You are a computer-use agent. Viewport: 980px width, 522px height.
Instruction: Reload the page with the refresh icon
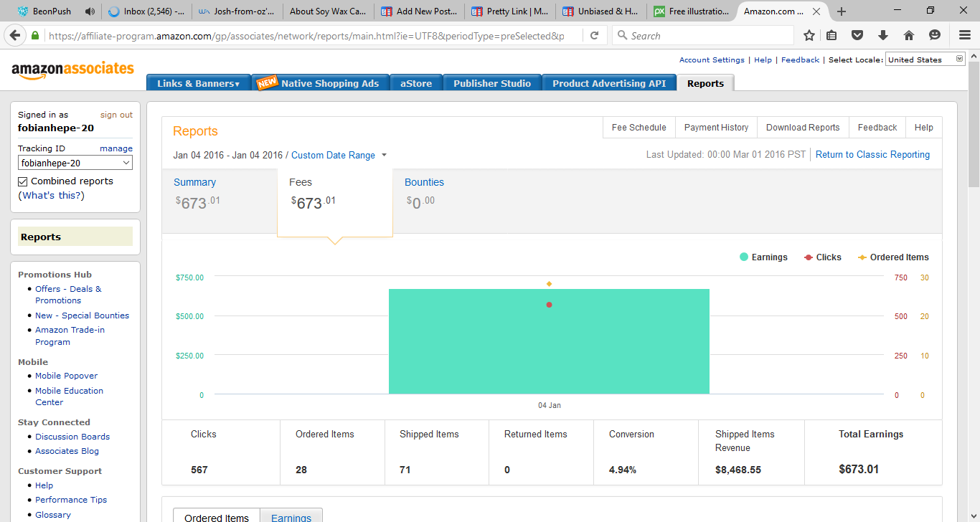[594, 36]
